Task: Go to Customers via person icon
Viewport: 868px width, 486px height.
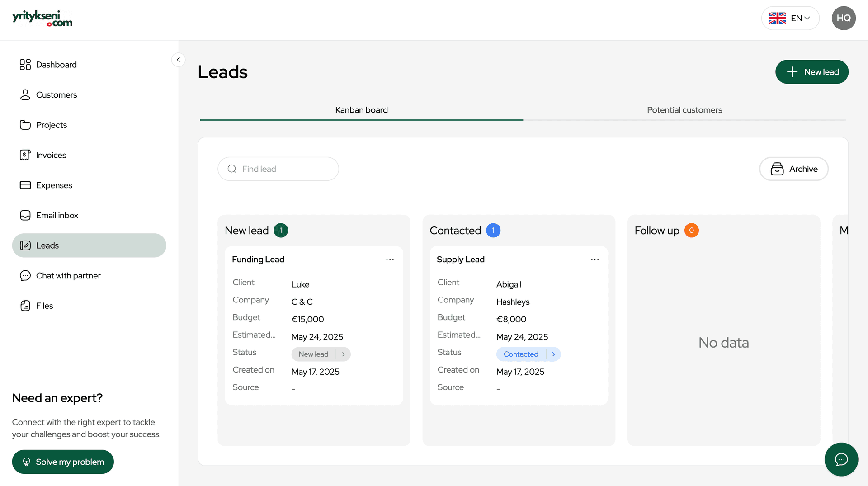Action: pos(25,95)
